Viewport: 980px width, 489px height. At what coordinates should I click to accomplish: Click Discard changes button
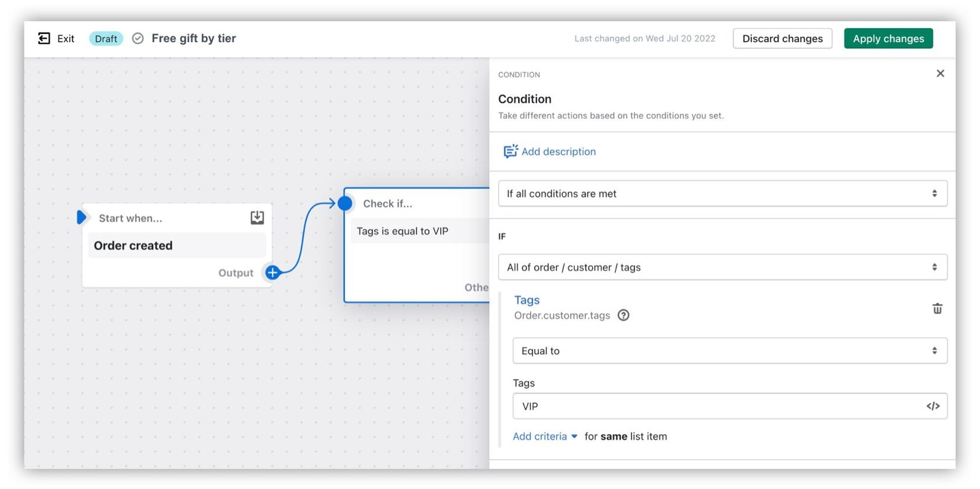782,38
